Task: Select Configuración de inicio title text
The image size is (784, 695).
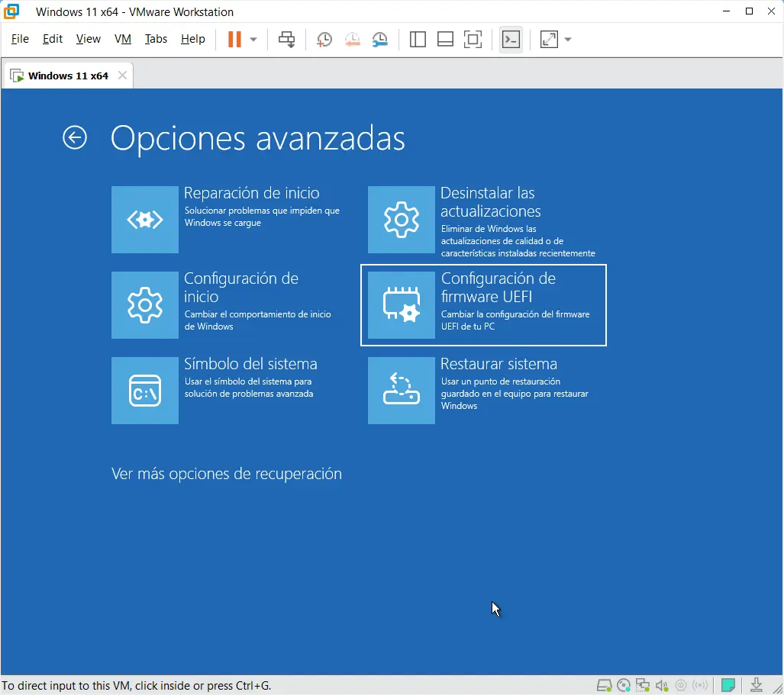Action: tap(241, 288)
